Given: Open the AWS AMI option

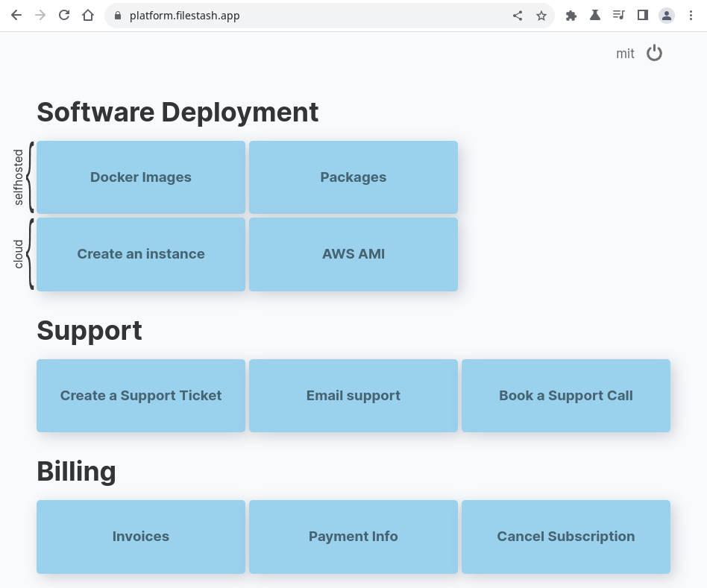Looking at the screenshot, I should click(353, 254).
